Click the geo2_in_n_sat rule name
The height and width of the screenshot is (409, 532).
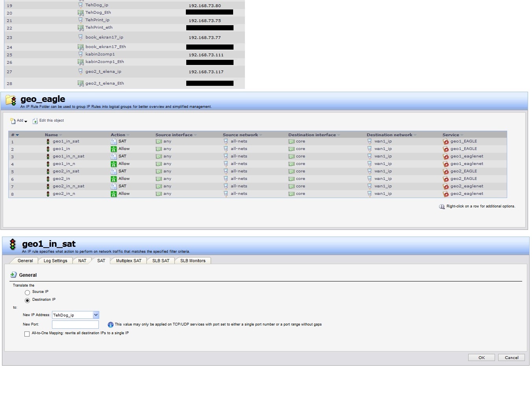[x=69, y=186]
